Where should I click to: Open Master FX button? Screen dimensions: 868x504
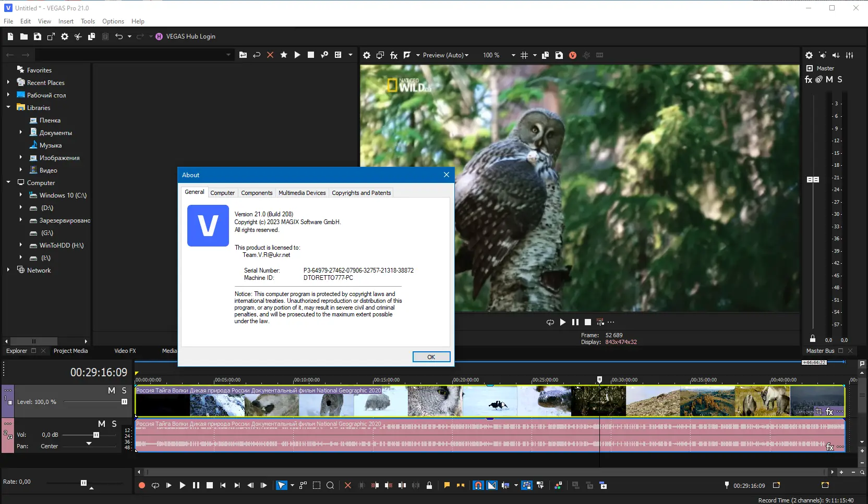click(809, 80)
